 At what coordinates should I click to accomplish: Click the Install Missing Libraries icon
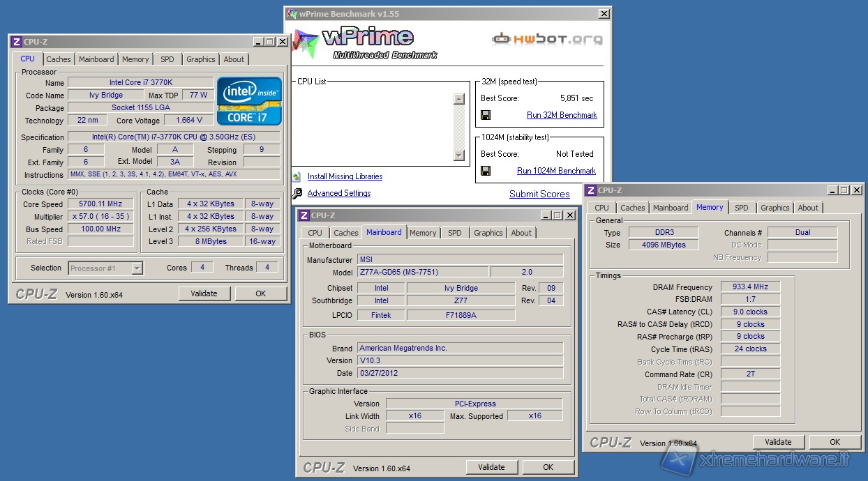tap(297, 177)
